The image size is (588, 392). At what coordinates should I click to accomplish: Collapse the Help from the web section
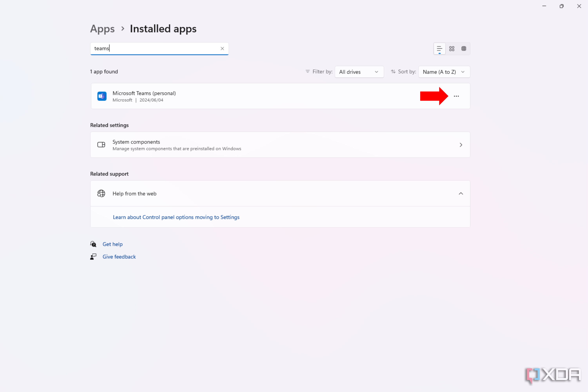click(x=461, y=193)
